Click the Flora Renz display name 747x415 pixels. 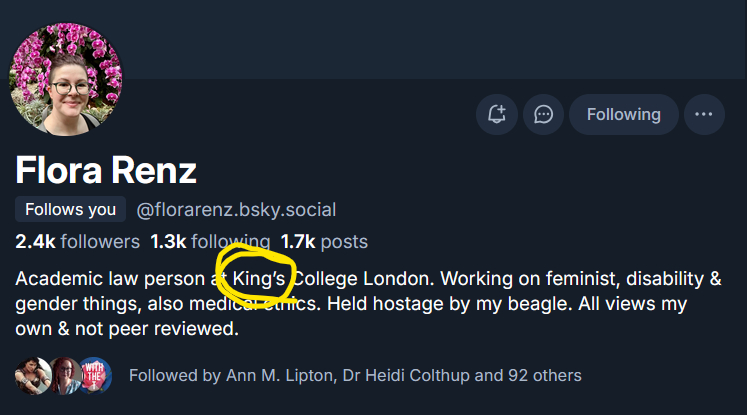click(106, 171)
